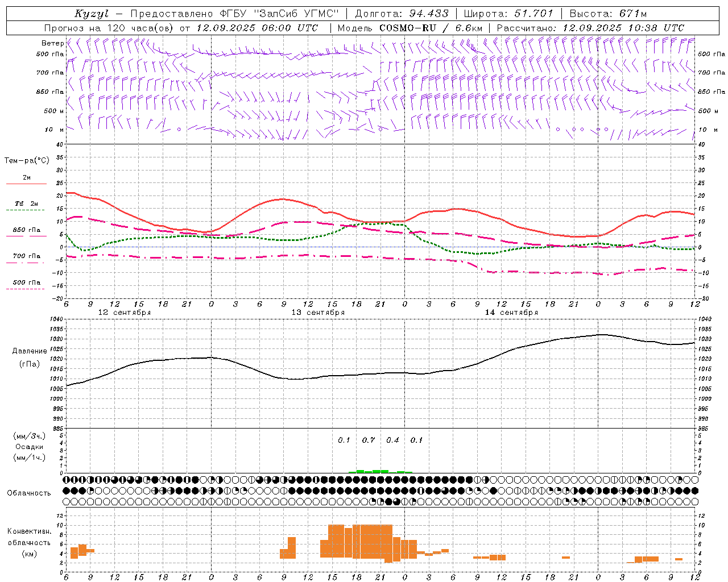The height and width of the screenshot is (582, 728).
Task: Select the model label COSMO-RU / 6.6км
Action: (431, 28)
